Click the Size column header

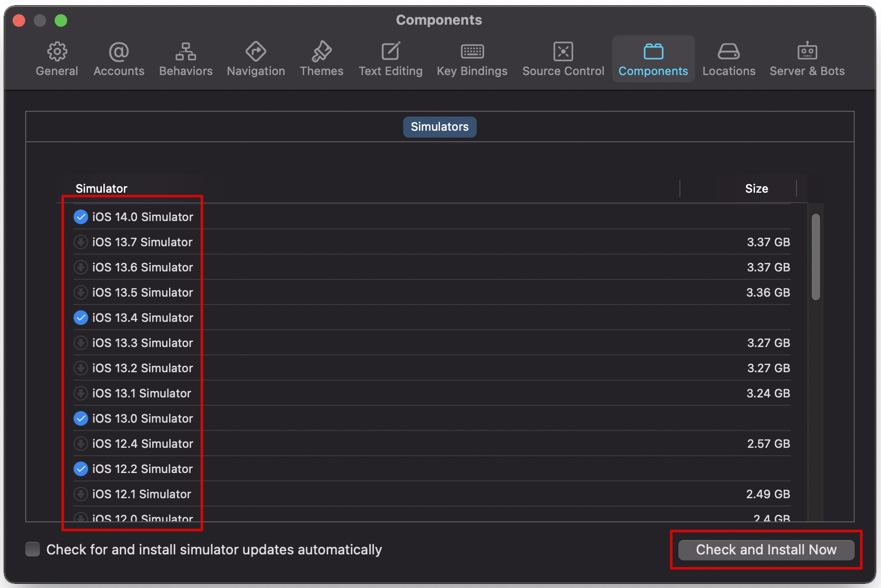click(757, 188)
